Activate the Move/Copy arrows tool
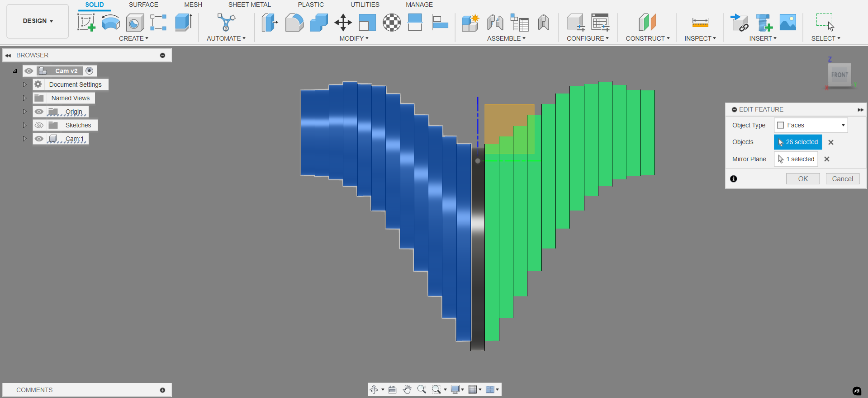 click(x=343, y=22)
